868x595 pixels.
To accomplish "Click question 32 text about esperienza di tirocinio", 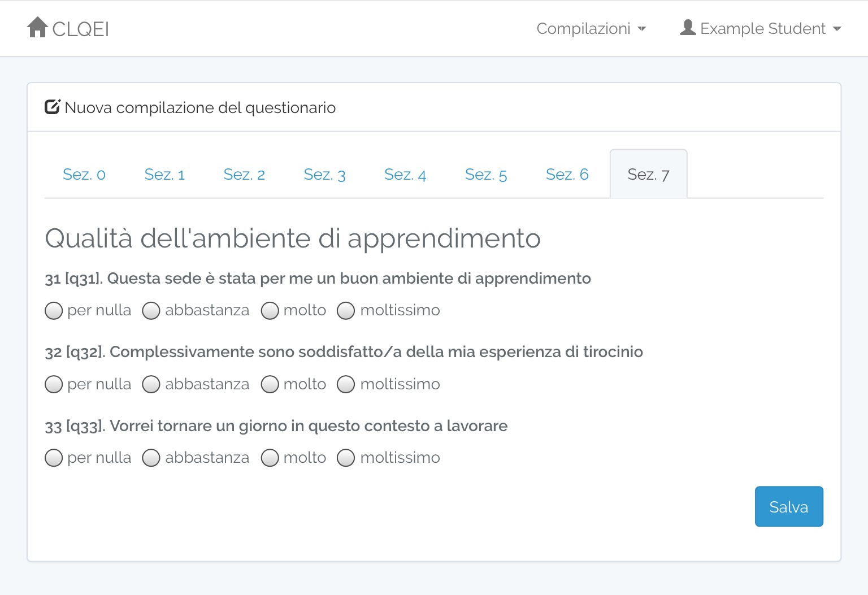I will [344, 352].
